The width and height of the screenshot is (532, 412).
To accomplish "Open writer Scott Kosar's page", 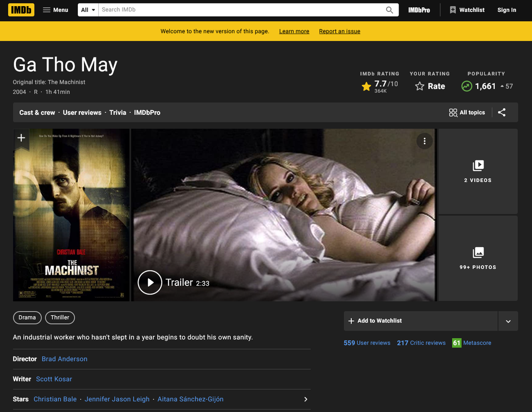I will [54, 379].
